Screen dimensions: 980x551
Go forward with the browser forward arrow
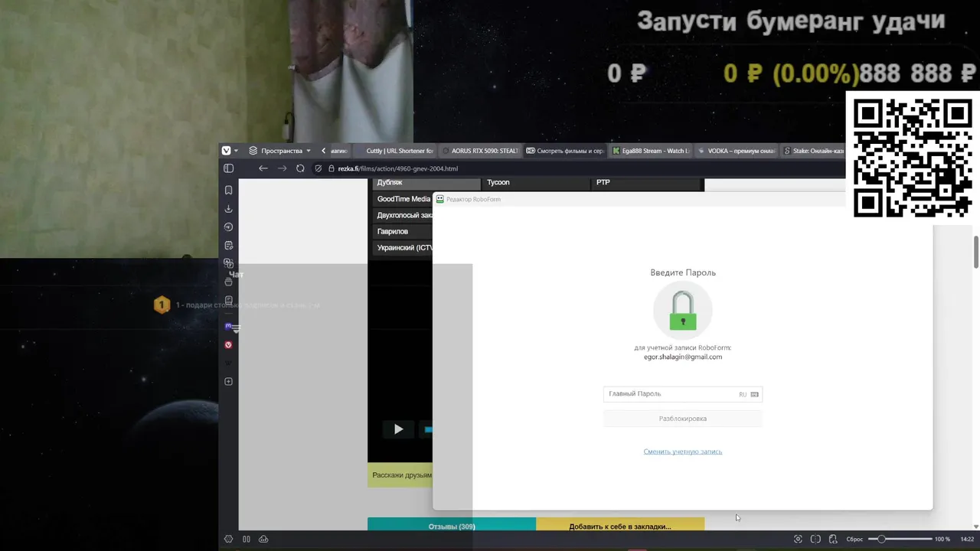(x=282, y=168)
